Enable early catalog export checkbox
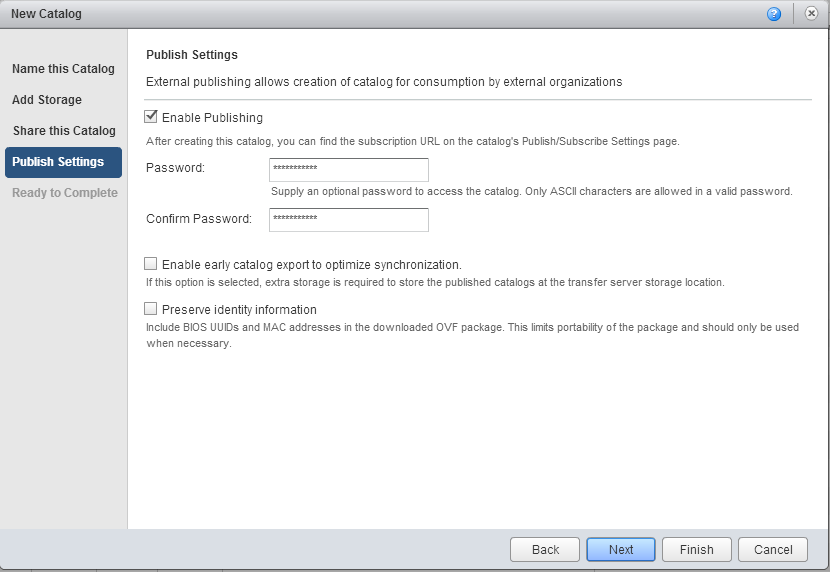Screen dimensions: 830x572 point(151,264)
